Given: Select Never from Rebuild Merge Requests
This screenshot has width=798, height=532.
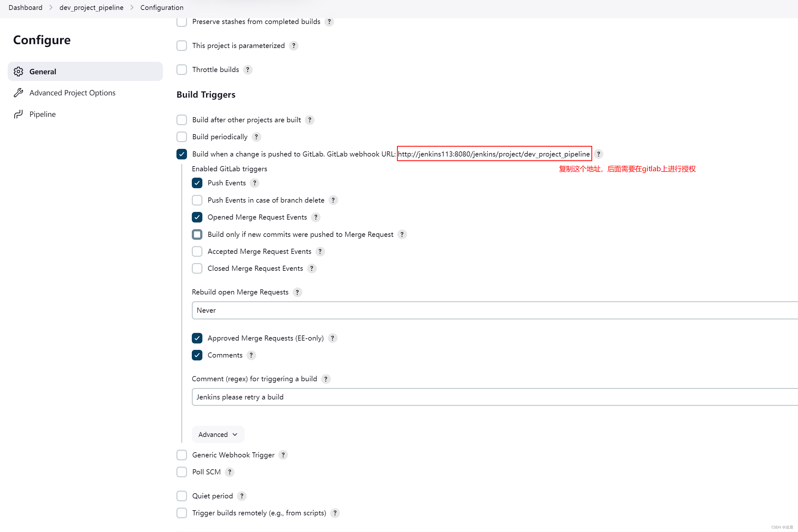Looking at the screenshot, I should pyautogui.click(x=206, y=310).
